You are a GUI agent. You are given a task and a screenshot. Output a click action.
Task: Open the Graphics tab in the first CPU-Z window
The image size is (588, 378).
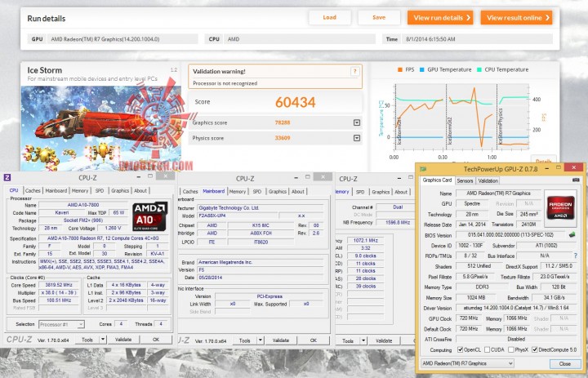(x=120, y=190)
